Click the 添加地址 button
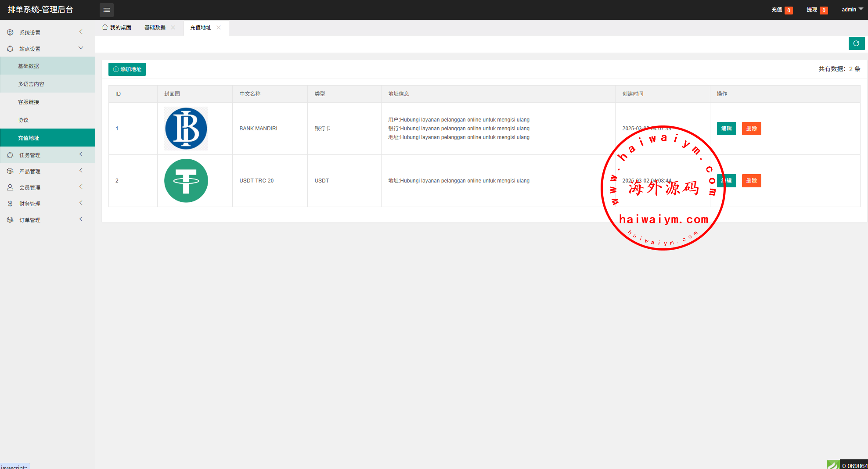Viewport: 868px width, 469px height. (127, 69)
